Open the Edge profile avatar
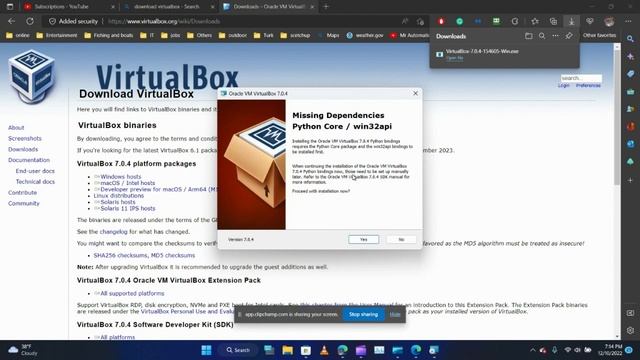Viewport: 640px width, 360px height. tap(609, 21)
